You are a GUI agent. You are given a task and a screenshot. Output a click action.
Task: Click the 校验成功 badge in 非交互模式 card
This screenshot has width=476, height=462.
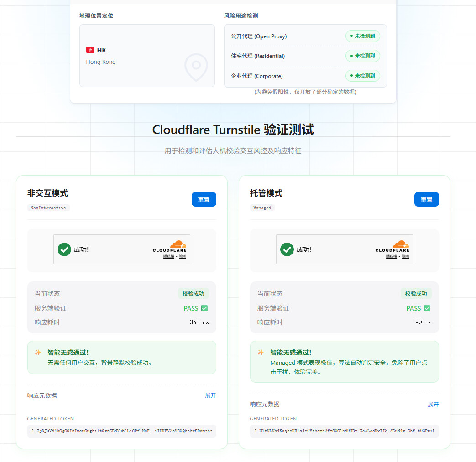(194, 293)
